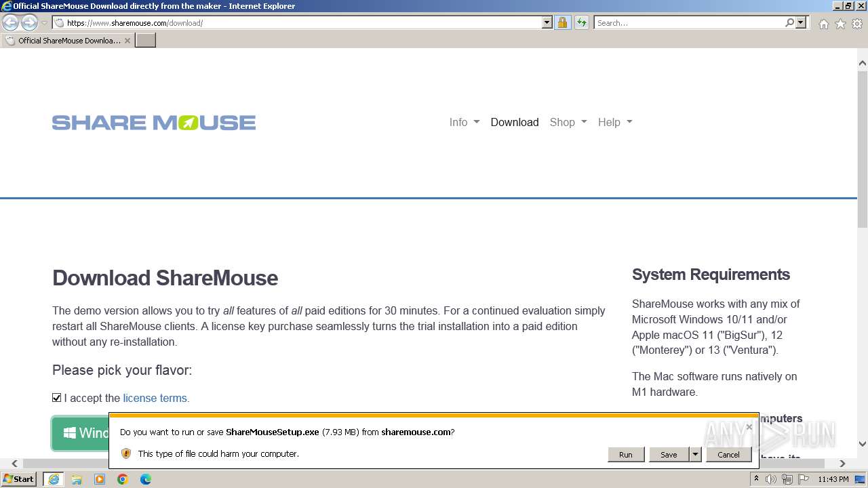The height and width of the screenshot is (488, 868).
Task: Run the ShareMouseSetup.exe download
Action: tap(625, 455)
